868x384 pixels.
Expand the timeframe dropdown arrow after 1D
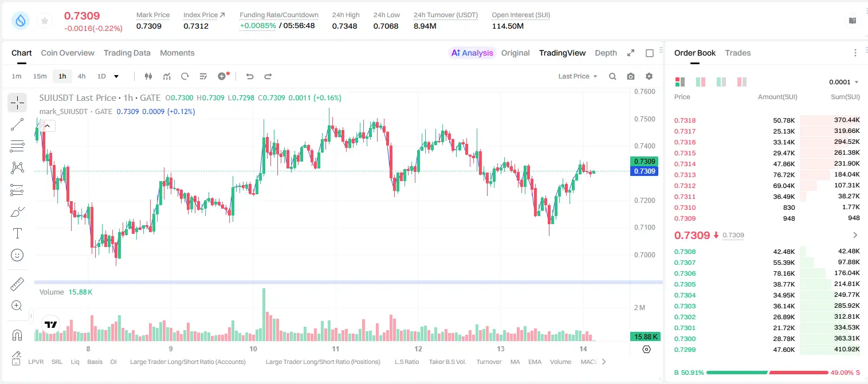pyautogui.click(x=116, y=76)
